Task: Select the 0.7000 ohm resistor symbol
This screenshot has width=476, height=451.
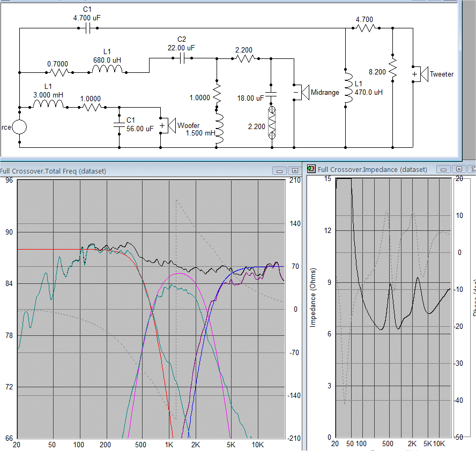Action: click(x=59, y=72)
